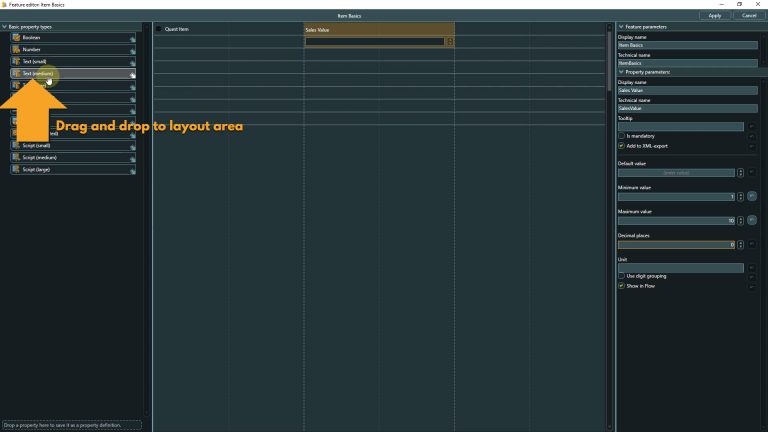Click the Decimal places field
The width and height of the screenshot is (768, 432).
coord(676,244)
